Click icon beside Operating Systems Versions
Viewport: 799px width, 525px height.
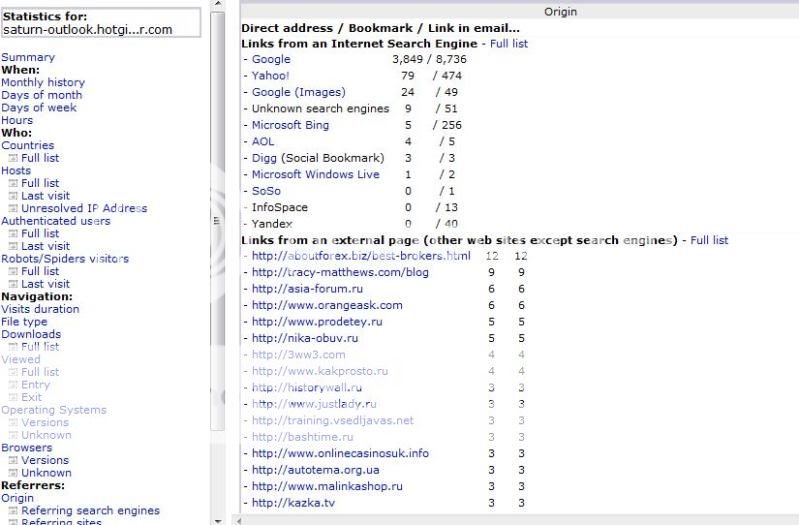(13, 423)
